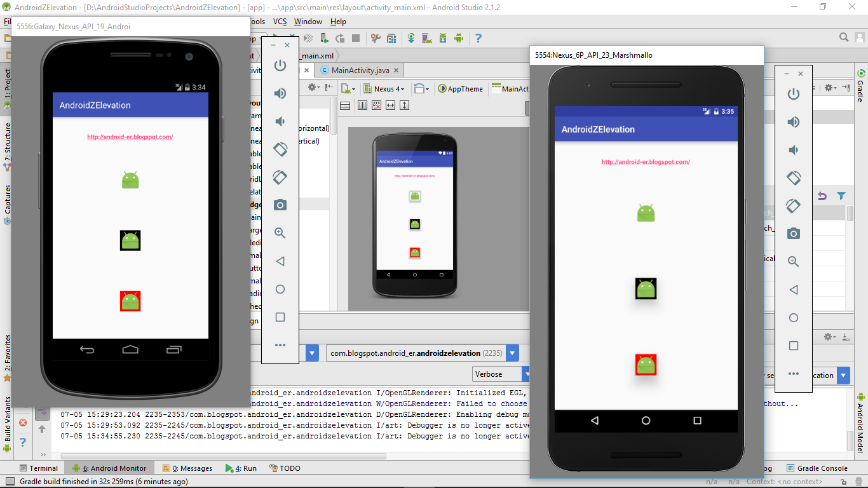868x488 pixels.
Task: Open the VCS menu
Action: coord(280,21)
